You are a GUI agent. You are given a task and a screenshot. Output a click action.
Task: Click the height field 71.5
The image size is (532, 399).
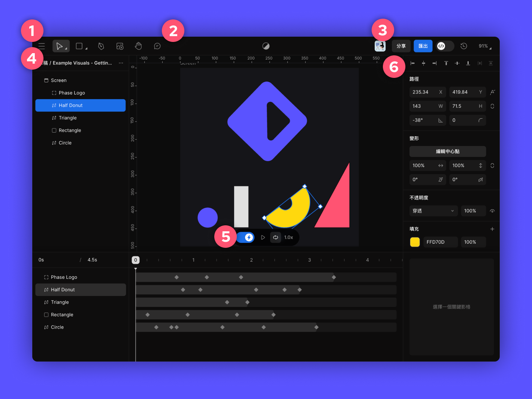click(468, 106)
